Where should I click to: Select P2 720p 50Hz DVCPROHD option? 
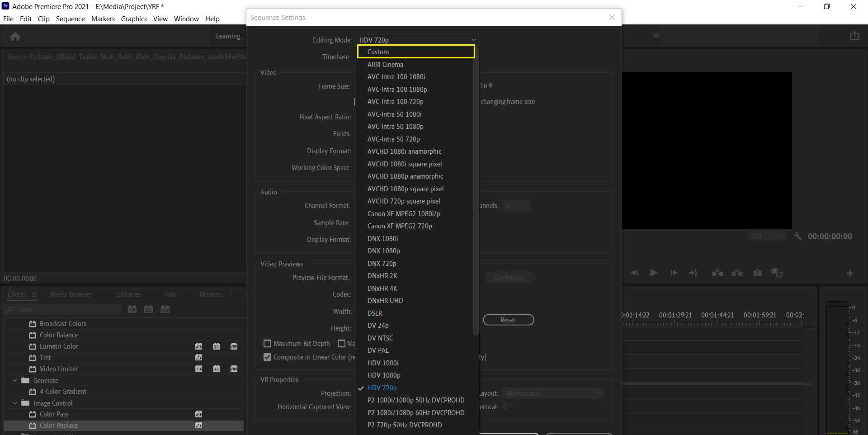pyautogui.click(x=405, y=425)
